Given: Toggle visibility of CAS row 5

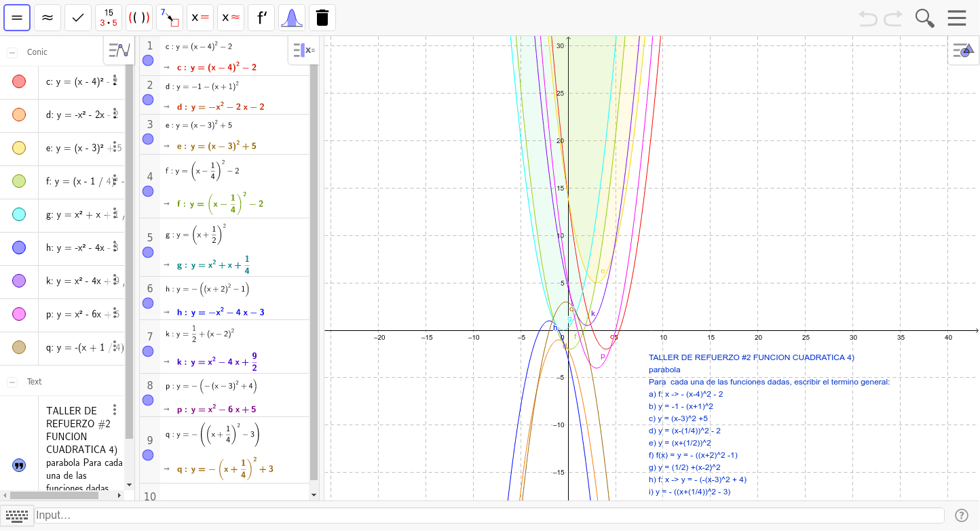Looking at the screenshot, I should pyautogui.click(x=148, y=252).
